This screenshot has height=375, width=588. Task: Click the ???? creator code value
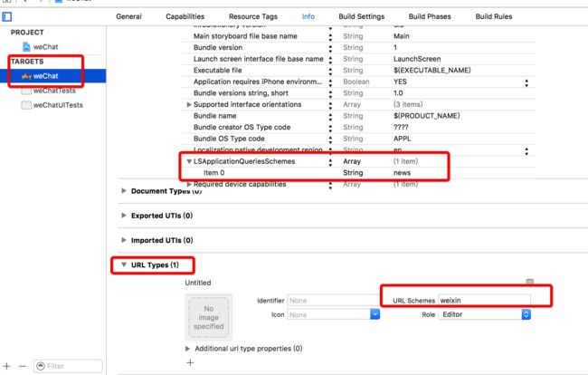click(x=401, y=127)
